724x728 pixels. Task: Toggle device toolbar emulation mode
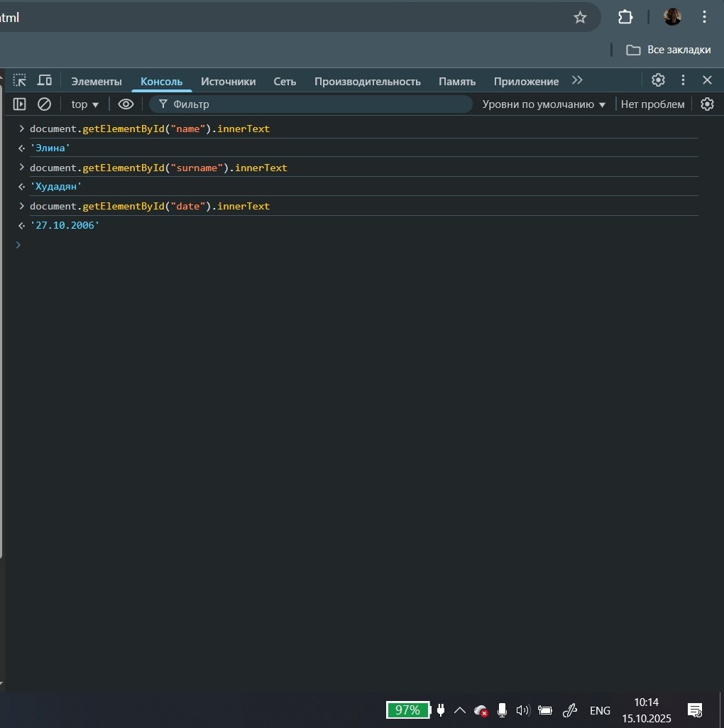[x=45, y=80]
